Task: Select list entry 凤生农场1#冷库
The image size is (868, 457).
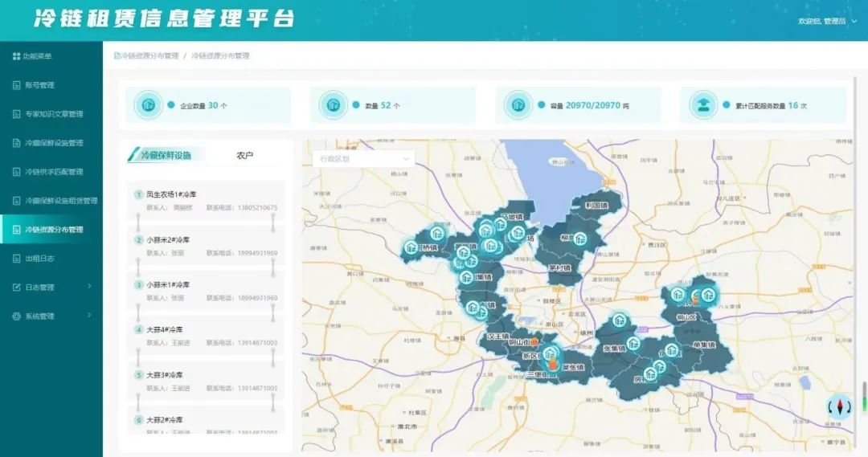Action: [x=206, y=201]
